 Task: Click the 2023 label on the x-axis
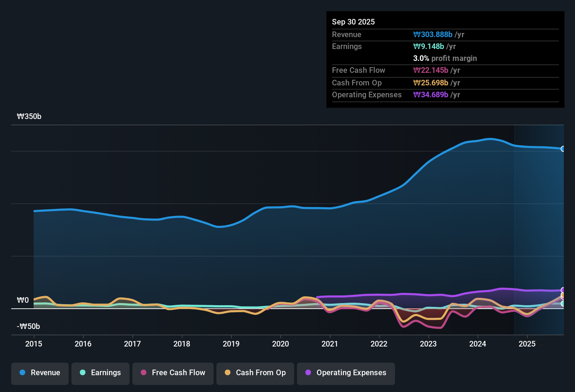pos(429,344)
